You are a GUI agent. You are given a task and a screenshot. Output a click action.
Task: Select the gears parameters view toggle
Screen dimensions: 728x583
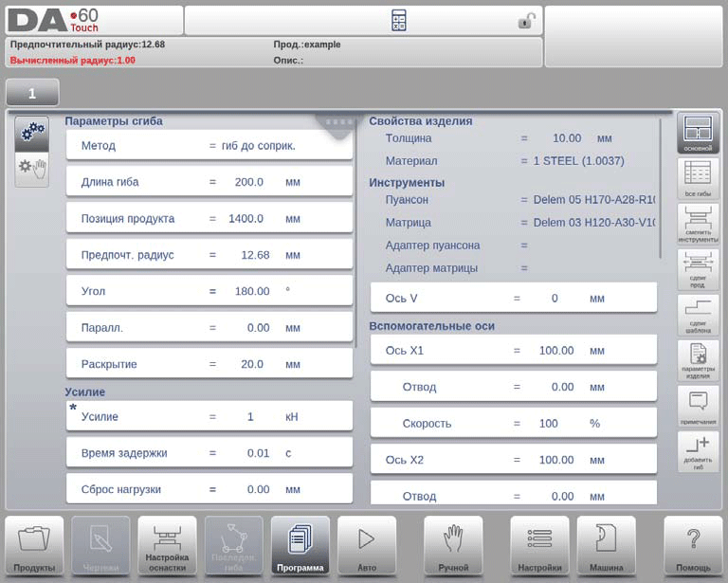(x=32, y=134)
